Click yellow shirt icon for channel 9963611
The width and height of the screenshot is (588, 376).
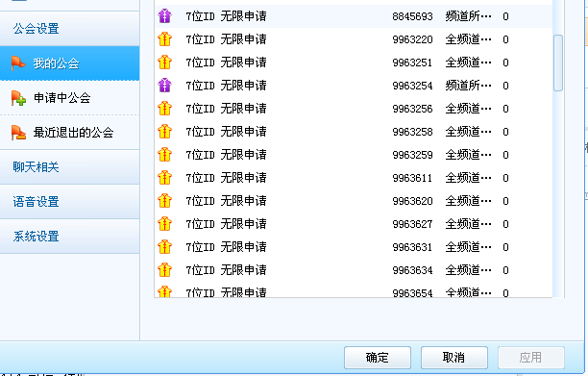[164, 178]
